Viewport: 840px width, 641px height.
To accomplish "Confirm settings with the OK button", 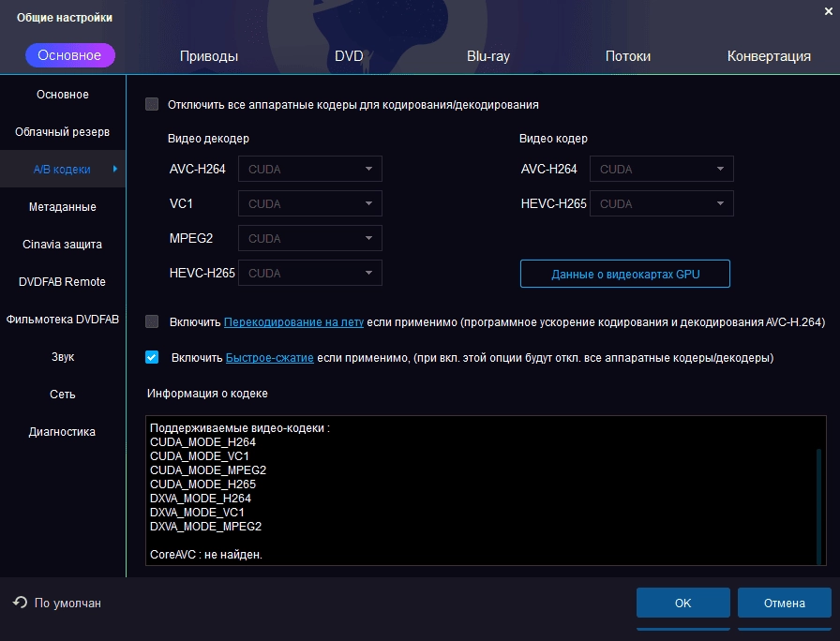I will [683, 603].
